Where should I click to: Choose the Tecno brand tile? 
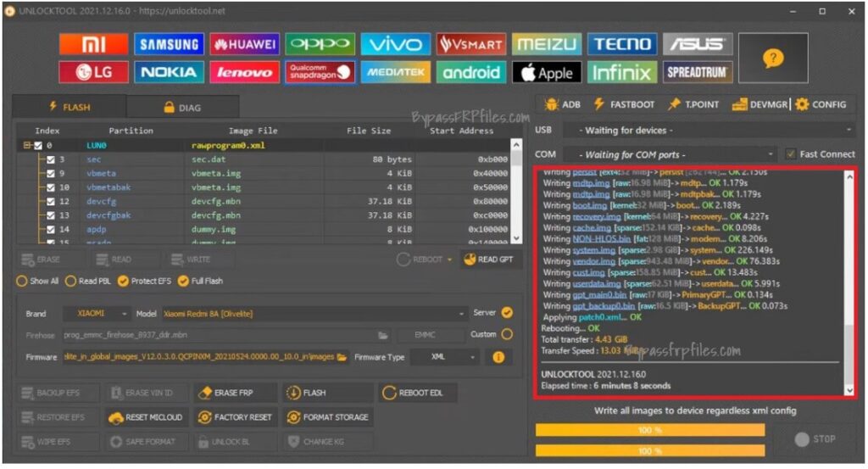pyautogui.click(x=621, y=44)
